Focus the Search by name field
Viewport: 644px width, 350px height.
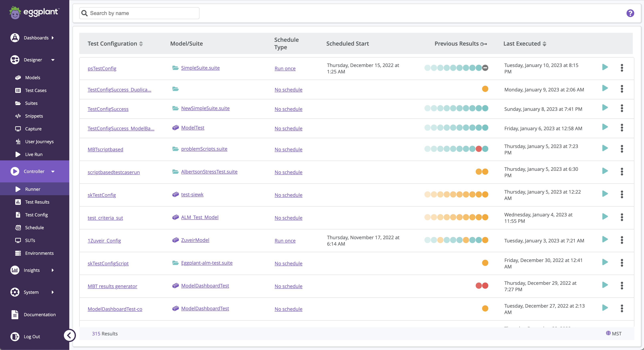139,13
